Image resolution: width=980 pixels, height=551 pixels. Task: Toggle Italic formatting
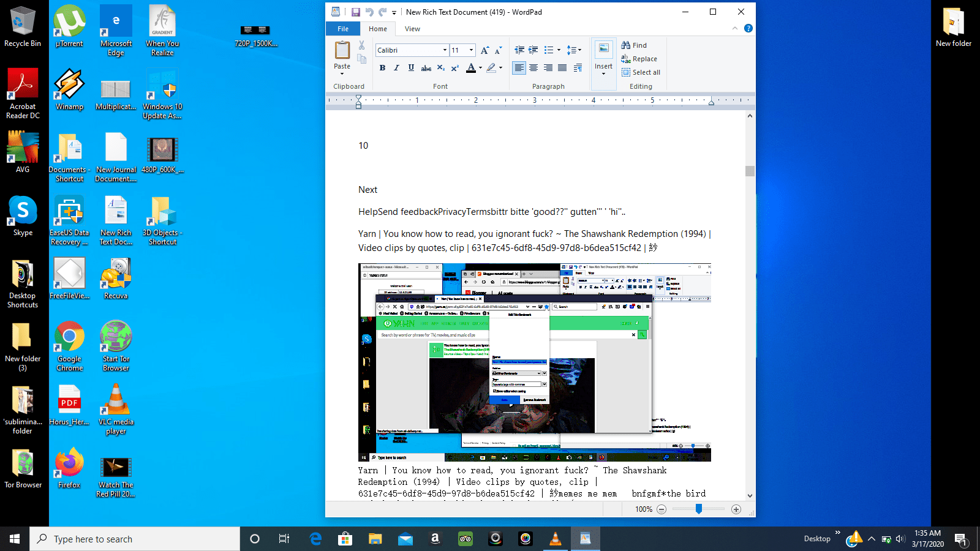click(x=396, y=68)
